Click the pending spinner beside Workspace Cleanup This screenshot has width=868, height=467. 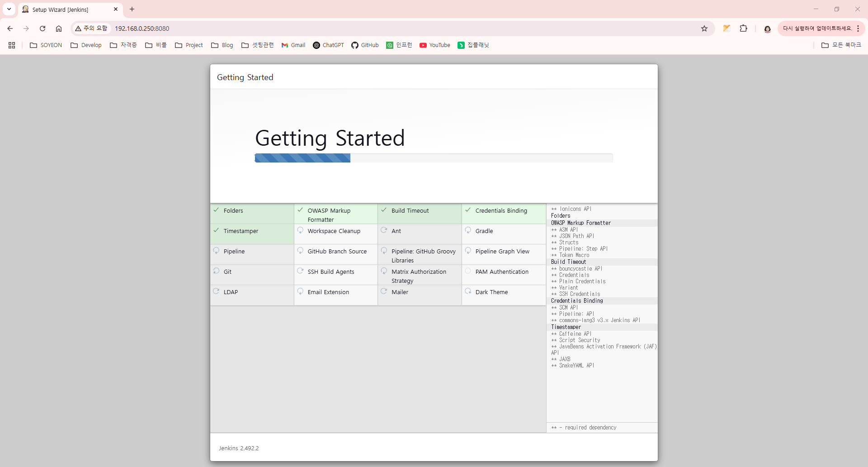(x=300, y=230)
